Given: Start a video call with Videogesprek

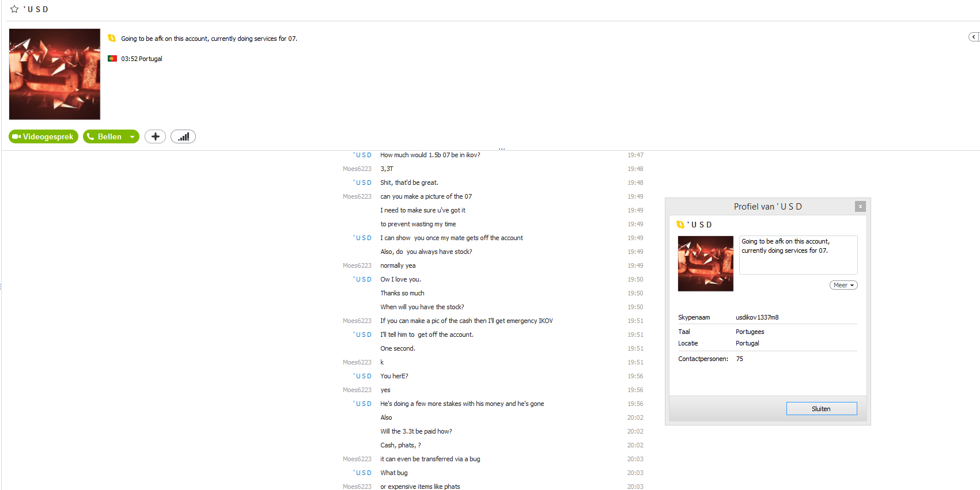Looking at the screenshot, I should 43,136.
